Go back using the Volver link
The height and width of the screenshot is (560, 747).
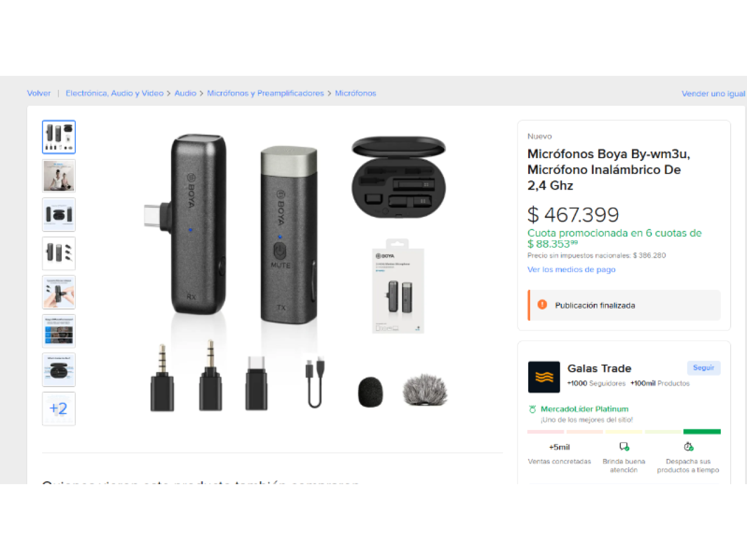[x=39, y=93]
